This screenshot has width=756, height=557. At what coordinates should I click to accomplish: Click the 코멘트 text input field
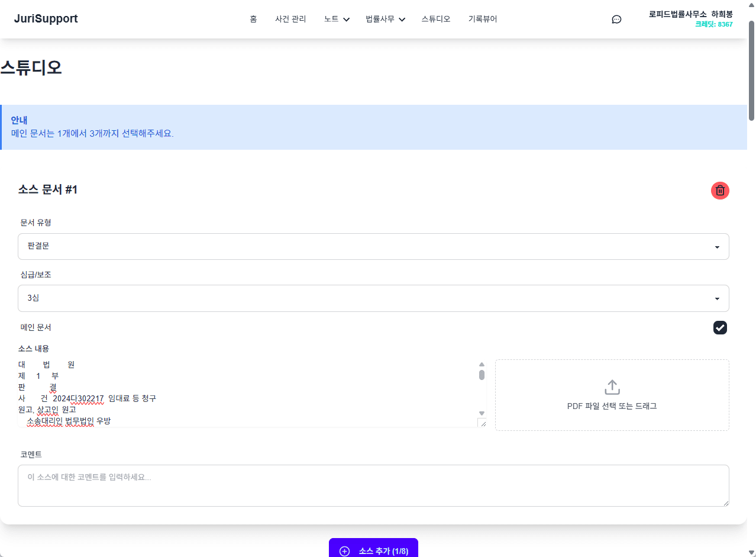click(373, 485)
